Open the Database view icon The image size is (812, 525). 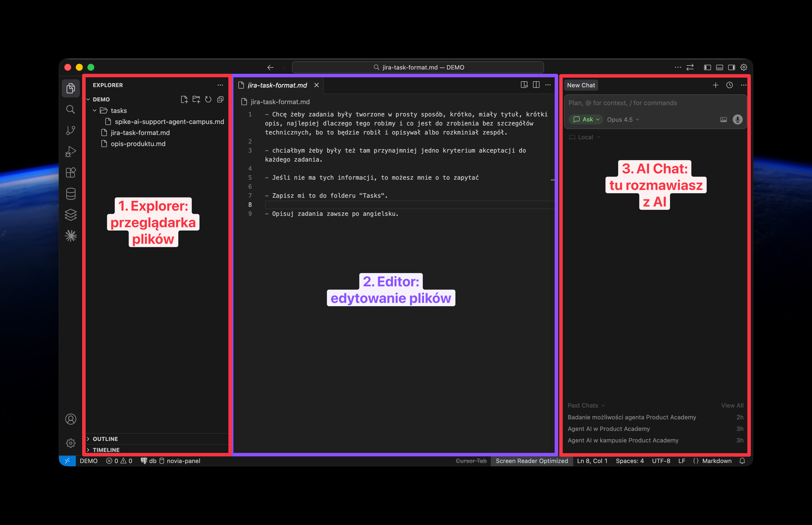click(x=71, y=194)
